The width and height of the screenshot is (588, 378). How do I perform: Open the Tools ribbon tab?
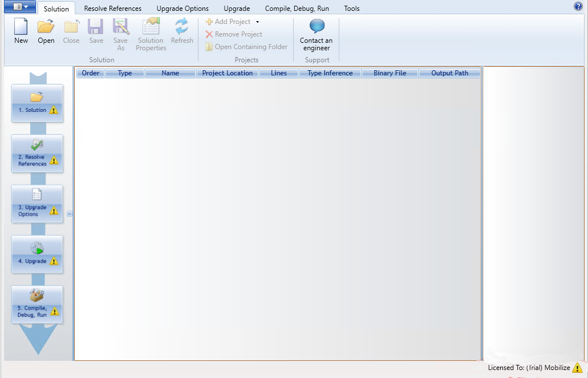(352, 8)
